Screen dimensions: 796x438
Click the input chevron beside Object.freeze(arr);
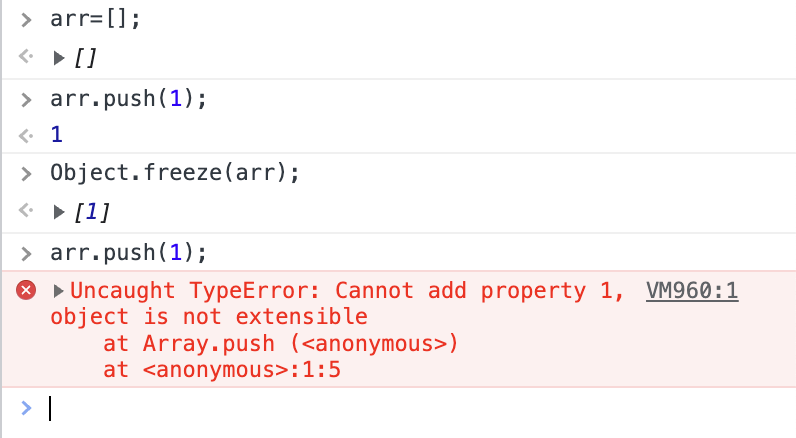click(27, 172)
